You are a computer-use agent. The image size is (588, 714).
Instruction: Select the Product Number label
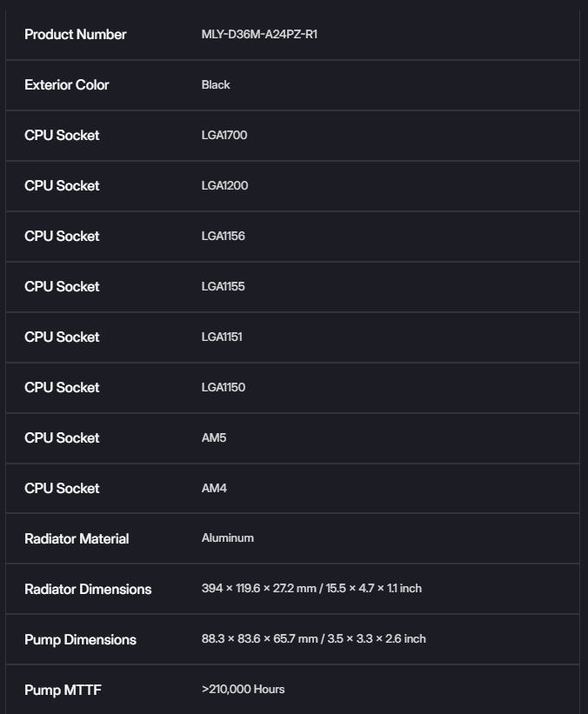tap(75, 35)
